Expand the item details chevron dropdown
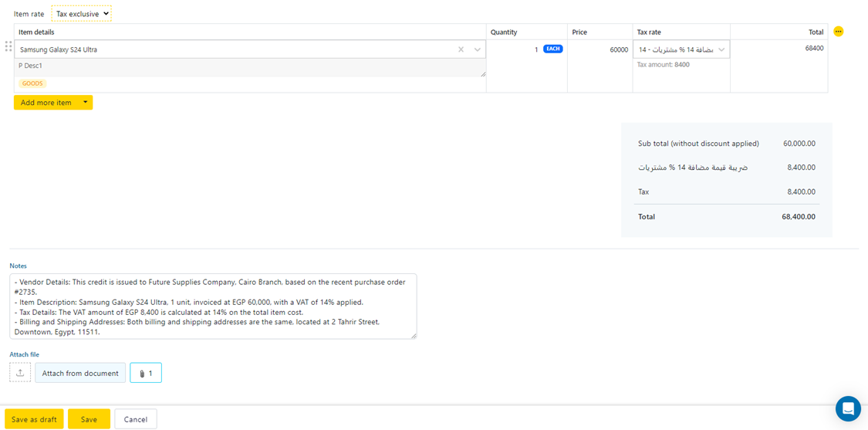 478,49
